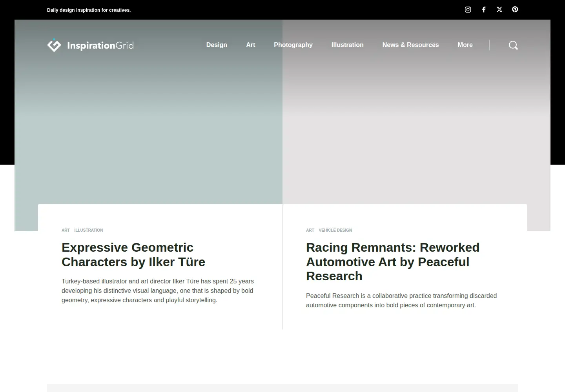Click the ILLUSTRATION category tag
Screen dimensions: 565x392
[x=89, y=230]
